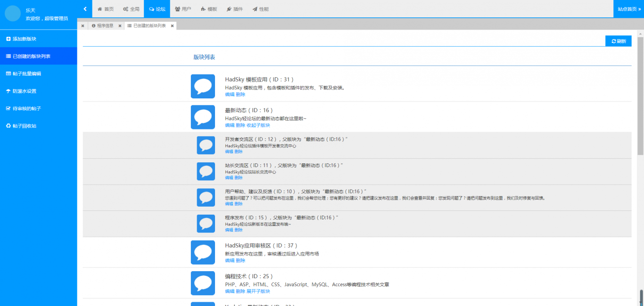Edit the 站长交流区 sub-forum
This screenshot has height=306, width=644.
pyautogui.click(x=229, y=177)
